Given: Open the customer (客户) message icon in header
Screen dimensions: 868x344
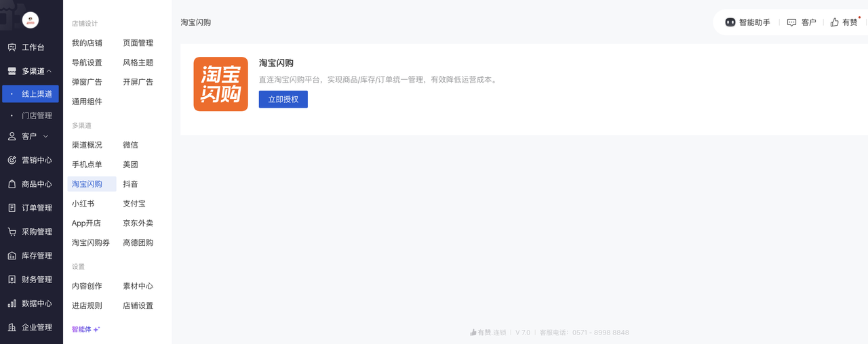Looking at the screenshot, I should [791, 22].
